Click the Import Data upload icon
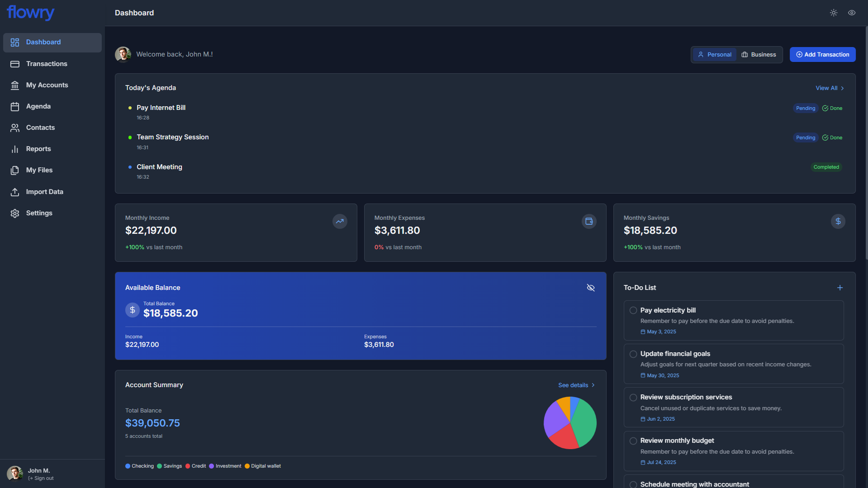 click(x=15, y=192)
